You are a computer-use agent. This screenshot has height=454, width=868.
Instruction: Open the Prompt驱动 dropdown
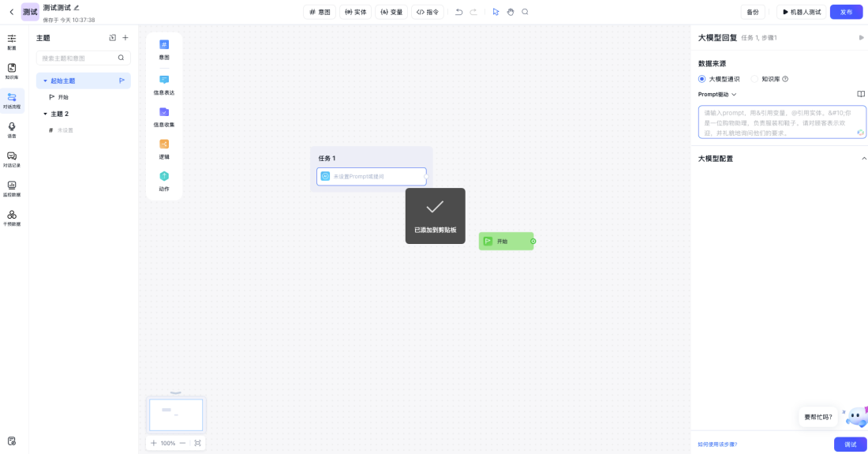[x=717, y=94]
